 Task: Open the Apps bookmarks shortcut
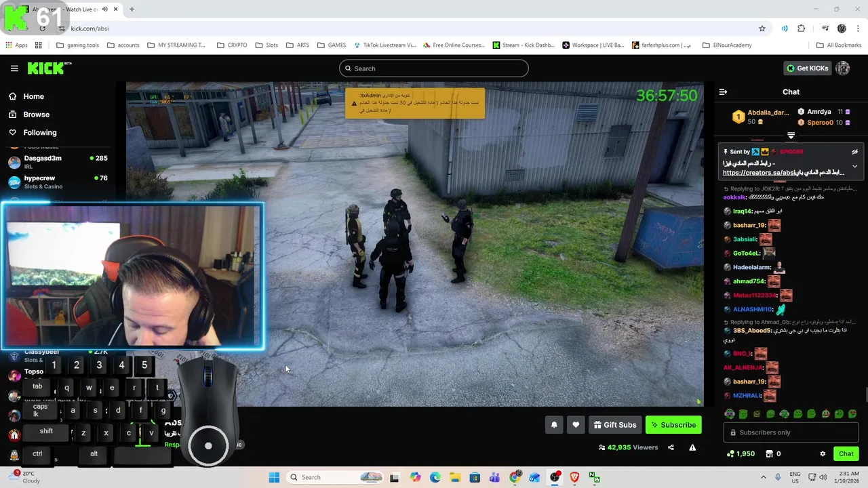coord(16,45)
